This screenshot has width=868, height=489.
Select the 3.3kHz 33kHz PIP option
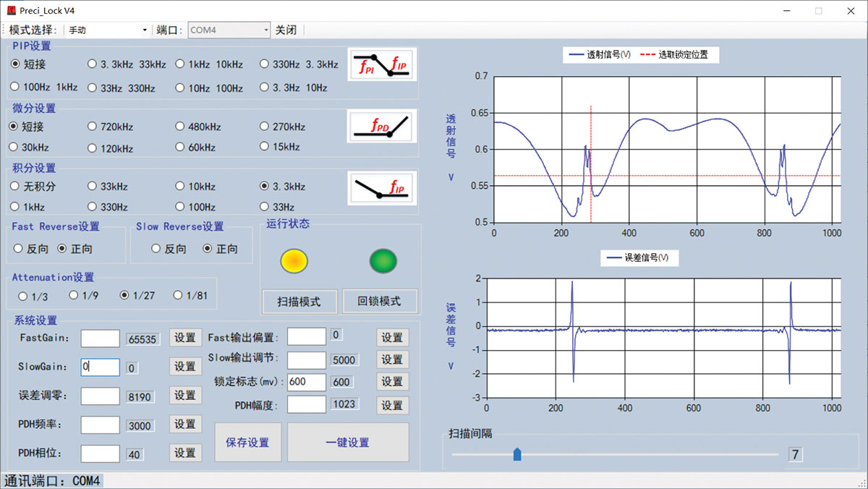pyautogui.click(x=92, y=64)
